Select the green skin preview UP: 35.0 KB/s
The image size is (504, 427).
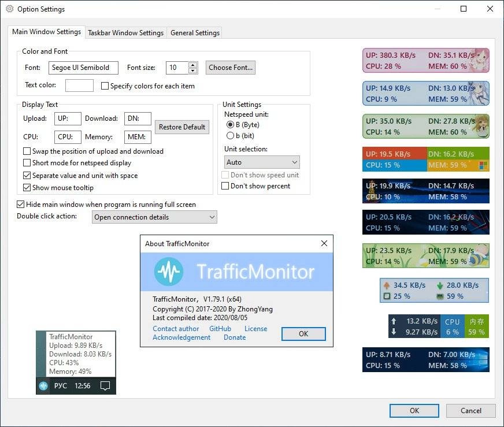[425, 127]
